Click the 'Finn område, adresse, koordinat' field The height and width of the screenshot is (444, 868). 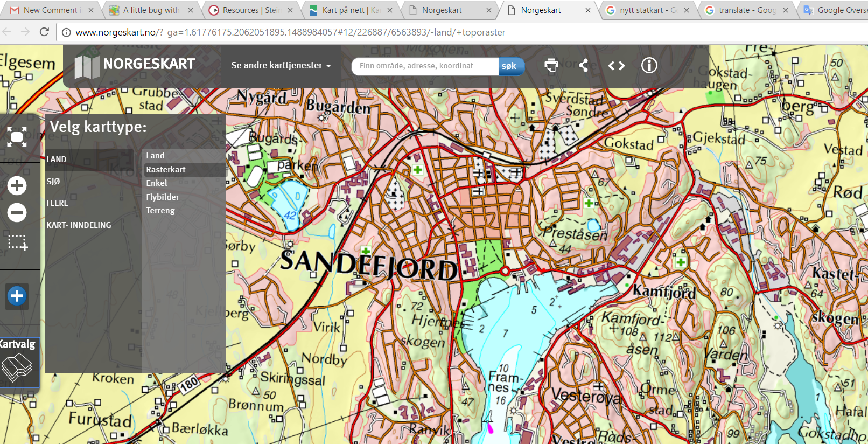(424, 66)
